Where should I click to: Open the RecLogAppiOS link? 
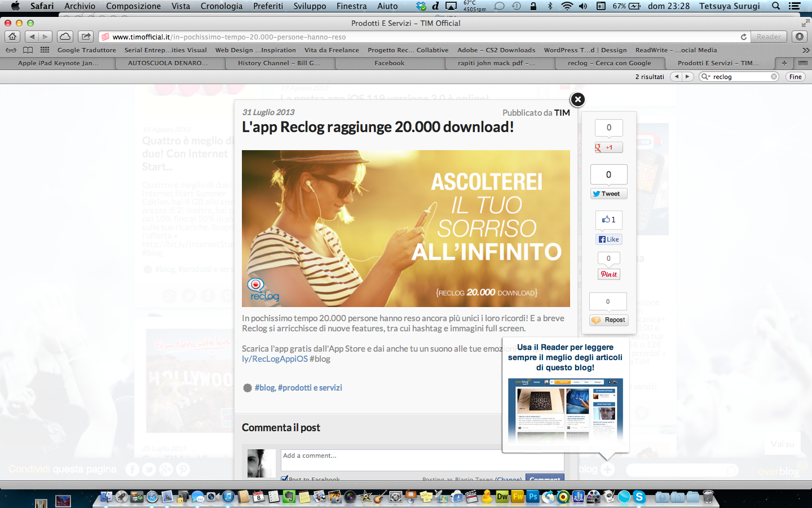coord(275,359)
